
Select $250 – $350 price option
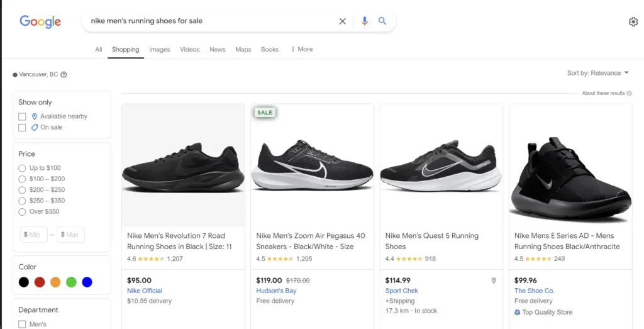pos(22,201)
